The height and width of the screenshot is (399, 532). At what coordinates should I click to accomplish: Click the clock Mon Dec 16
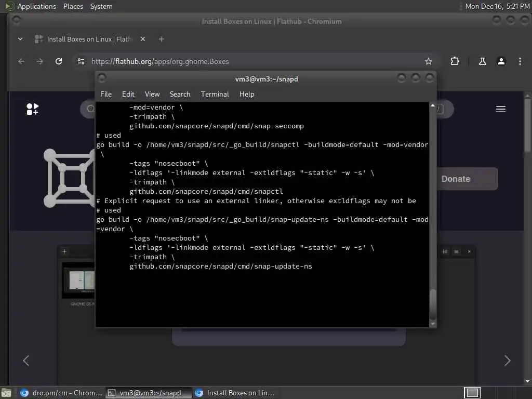(497, 6)
